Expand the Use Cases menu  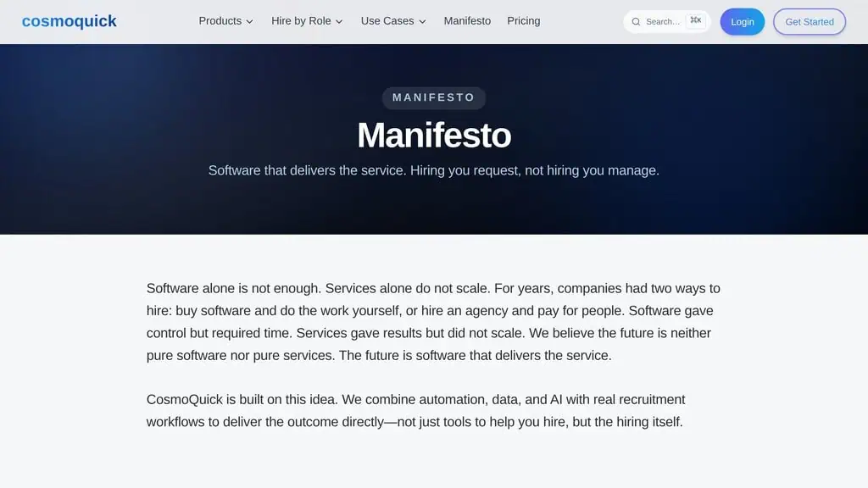(393, 21)
